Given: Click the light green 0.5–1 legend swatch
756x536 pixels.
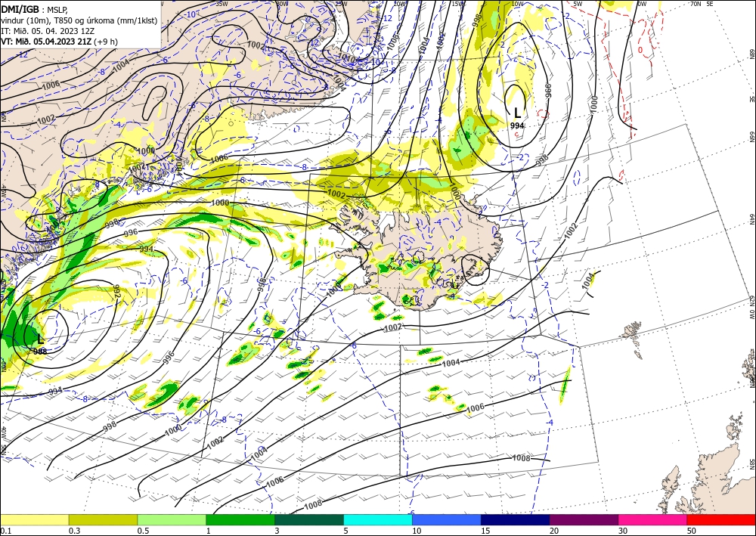Looking at the screenshot, I should click(172, 519).
